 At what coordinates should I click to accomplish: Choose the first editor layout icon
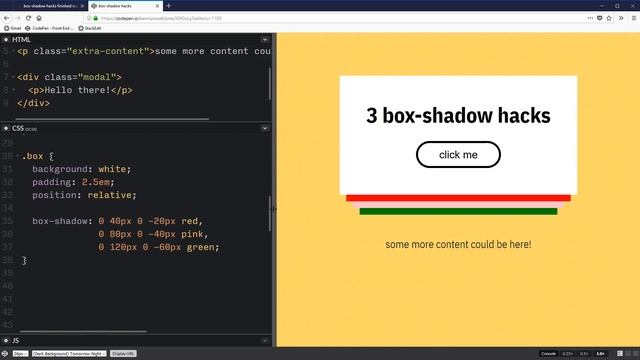pos(620,353)
